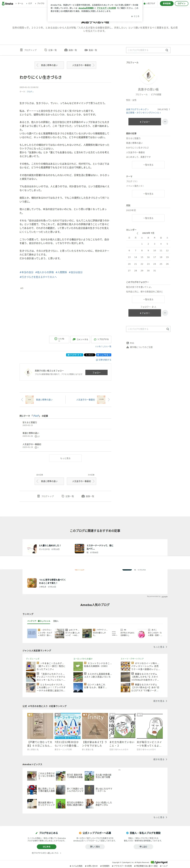Open the RSS feed link
The width and height of the screenshot is (190, 868).
point(130,343)
